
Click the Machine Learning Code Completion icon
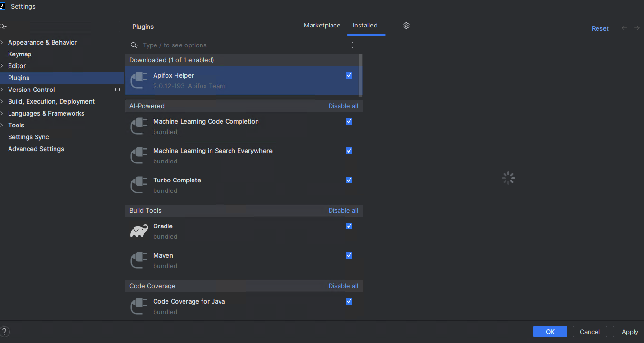coord(139,126)
